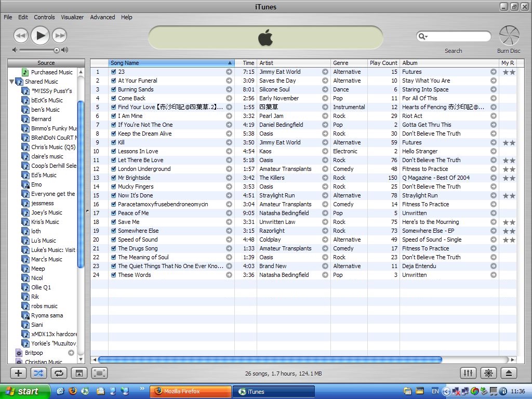Uncheck Speed of Sound checkbox
Viewport: 532px width, 399px height.
tap(114, 240)
